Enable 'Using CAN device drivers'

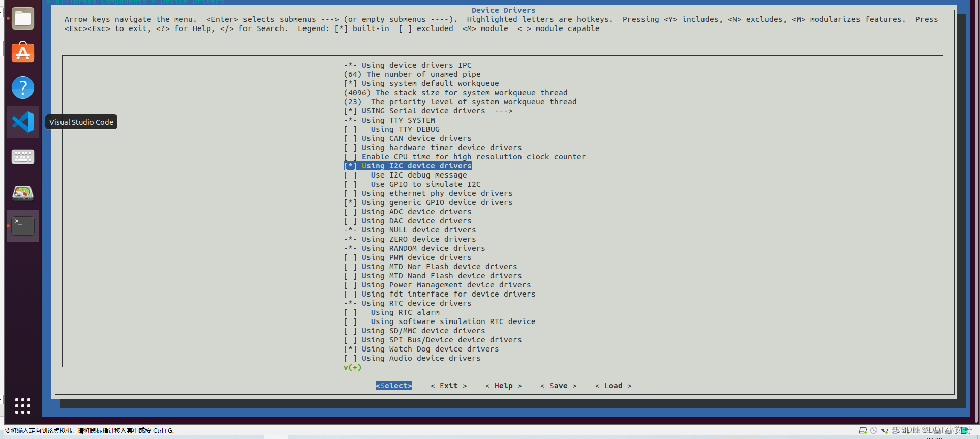point(408,138)
